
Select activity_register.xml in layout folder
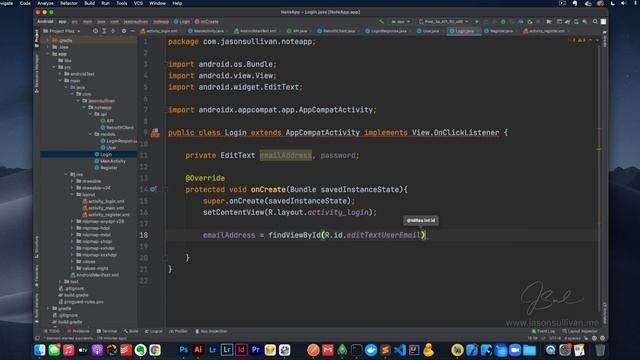(x=106, y=215)
